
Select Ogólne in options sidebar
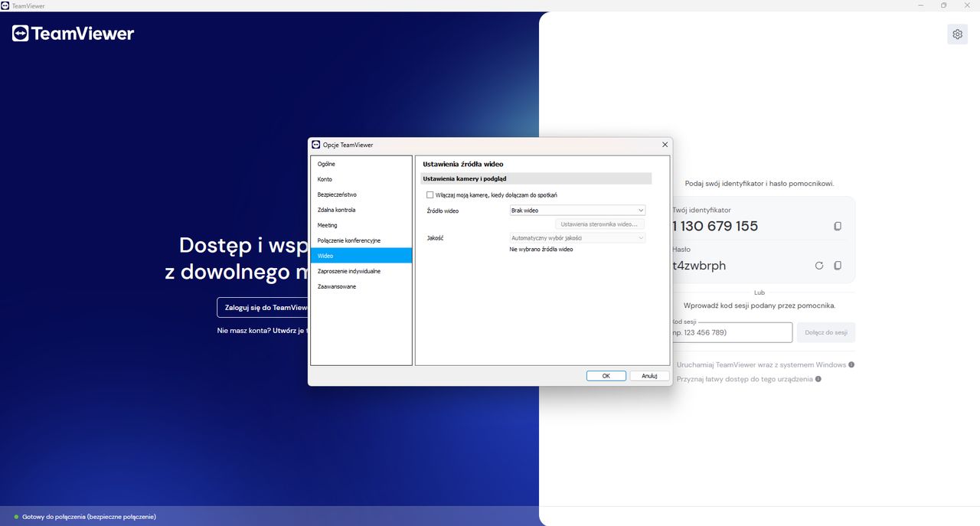[x=361, y=164]
